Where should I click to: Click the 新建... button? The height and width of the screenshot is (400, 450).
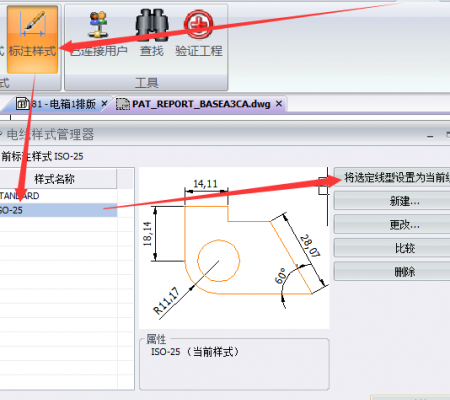click(392, 201)
